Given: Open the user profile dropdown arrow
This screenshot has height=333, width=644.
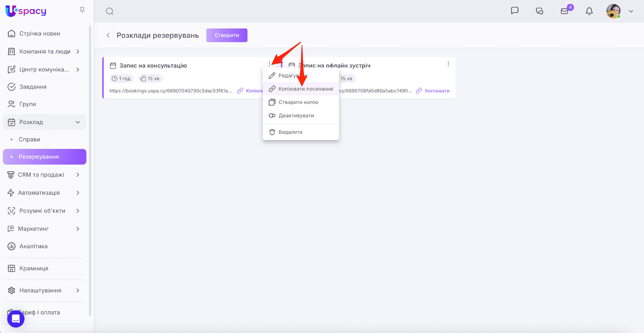Looking at the screenshot, I should pos(631,11).
